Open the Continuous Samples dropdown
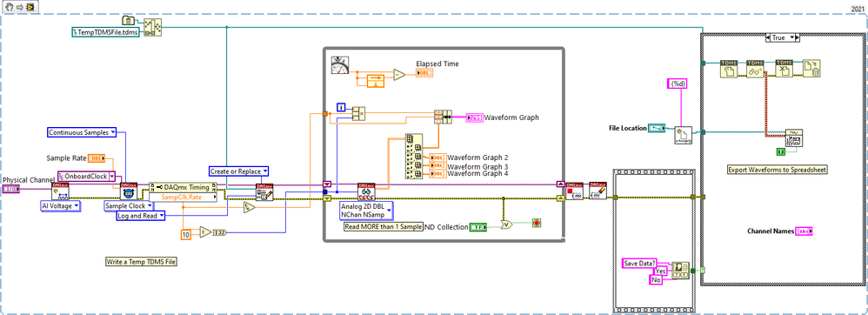The image size is (868, 315). [x=82, y=132]
